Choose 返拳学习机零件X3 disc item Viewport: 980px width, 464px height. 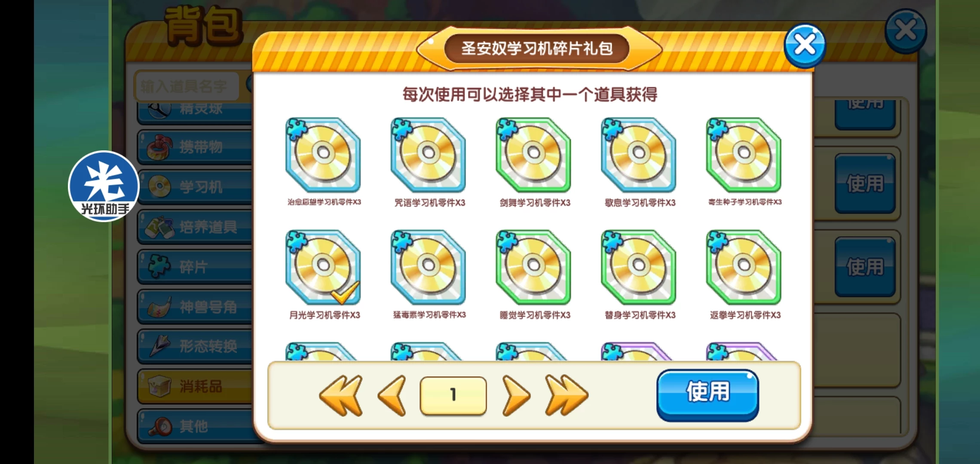click(x=744, y=267)
